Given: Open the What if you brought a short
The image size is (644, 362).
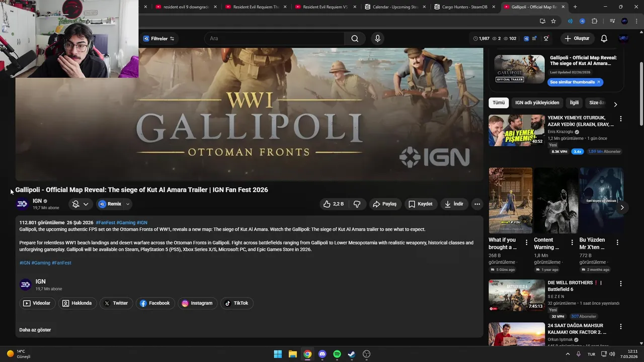Looking at the screenshot, I should pyautogui.click(x=510, y=200).
